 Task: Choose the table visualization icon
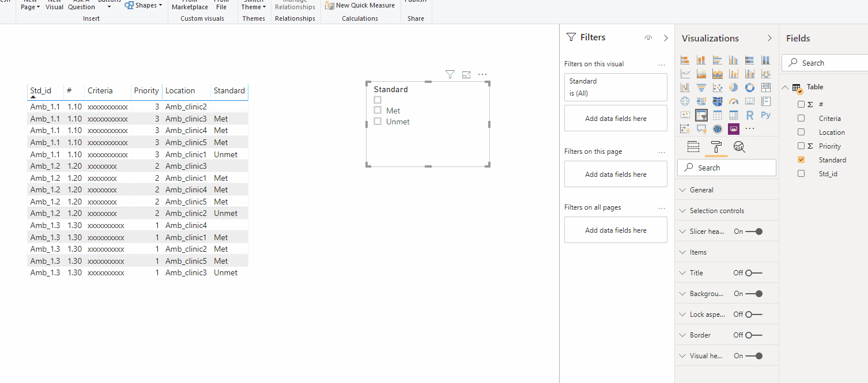[x=718, y=115]
